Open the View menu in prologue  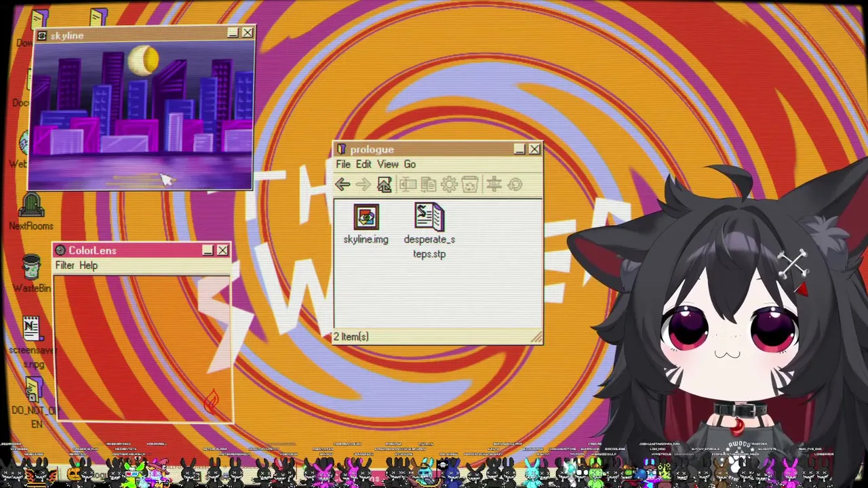pos(388,164)
